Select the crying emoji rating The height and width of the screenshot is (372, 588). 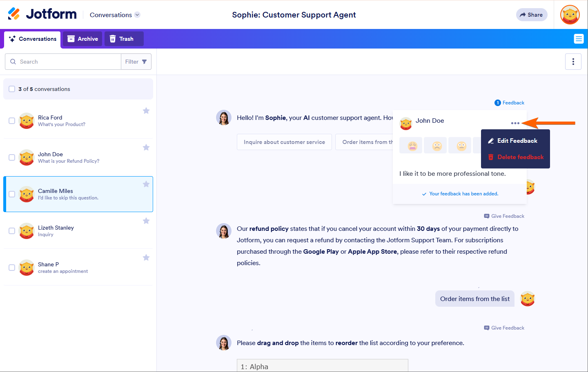pos(412,146)
